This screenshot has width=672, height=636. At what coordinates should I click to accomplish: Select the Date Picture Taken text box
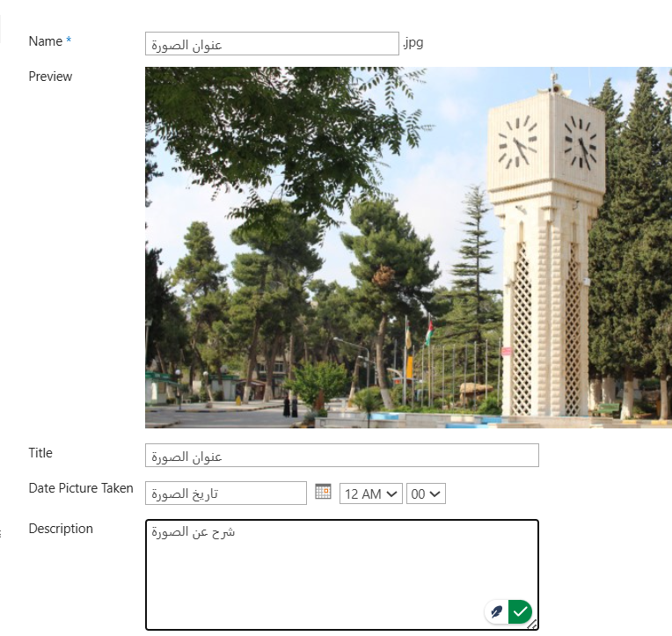225,493
